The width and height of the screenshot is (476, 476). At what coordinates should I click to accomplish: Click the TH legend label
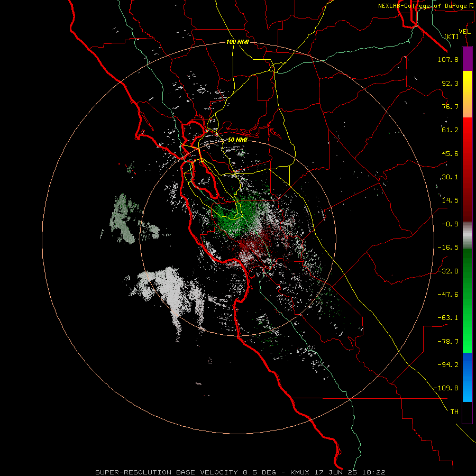454,412
